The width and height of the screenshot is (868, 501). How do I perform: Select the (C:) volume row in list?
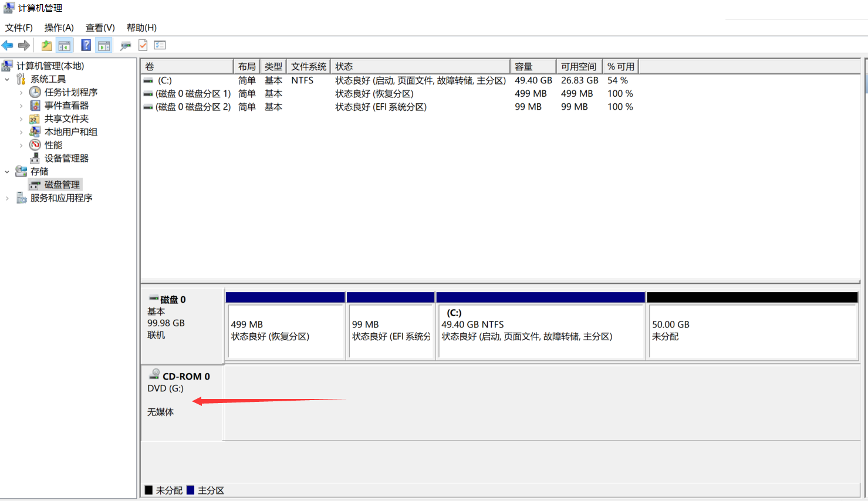coord(389,80)
